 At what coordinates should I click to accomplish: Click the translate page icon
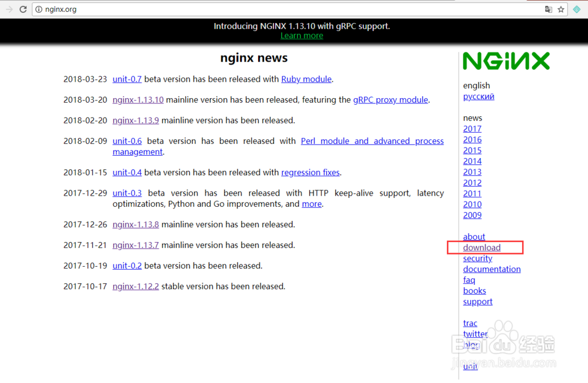(548, 9)
